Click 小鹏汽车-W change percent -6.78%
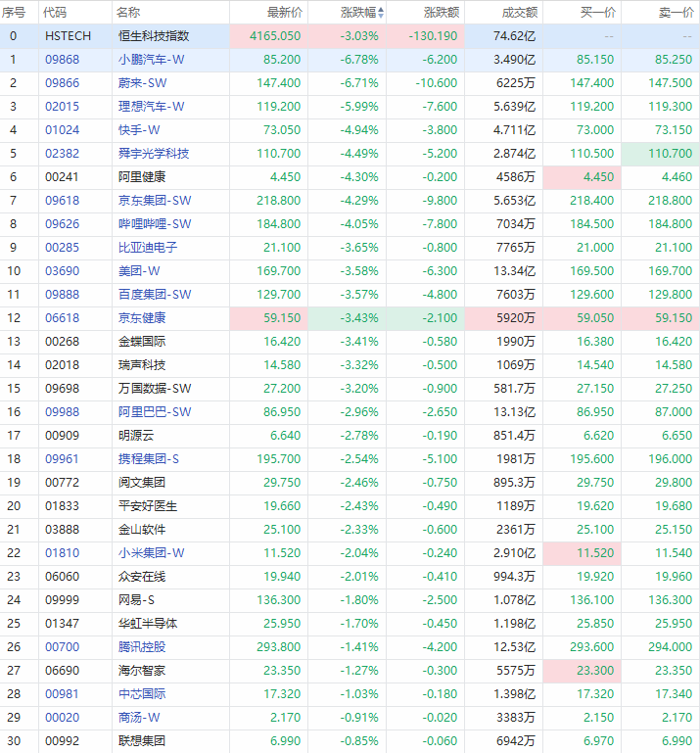 pyautogui.click(x=359, y=60)
